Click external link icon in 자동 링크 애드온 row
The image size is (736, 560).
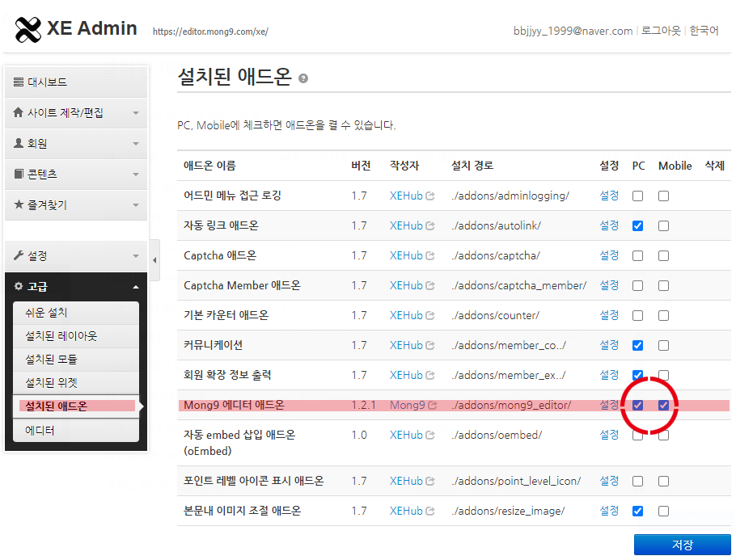click(x=430, y=226)
